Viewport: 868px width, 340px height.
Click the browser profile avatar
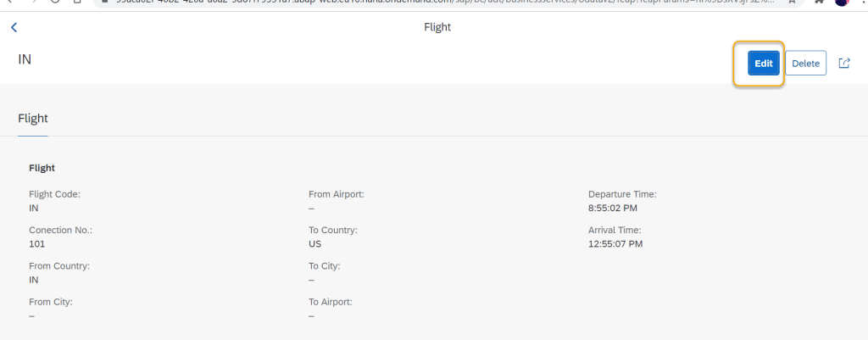842,3
